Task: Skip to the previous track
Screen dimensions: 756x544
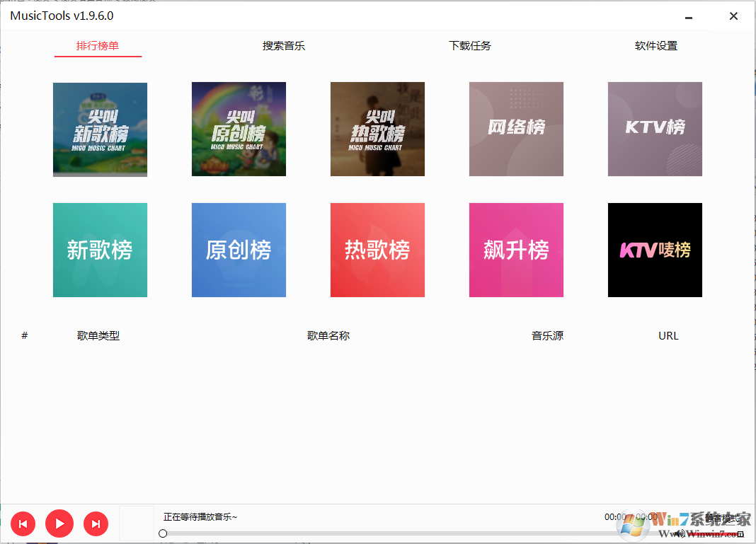Action: 23,523
